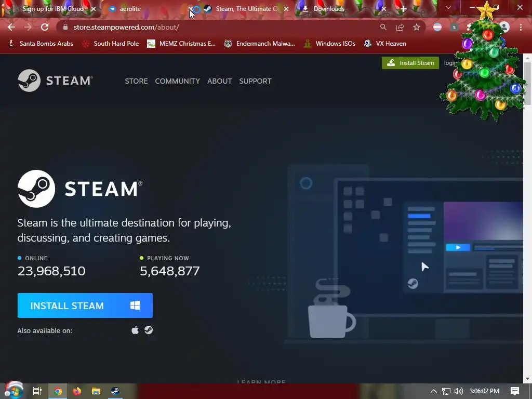Go back with the browser back arrow

coord(11,27)
